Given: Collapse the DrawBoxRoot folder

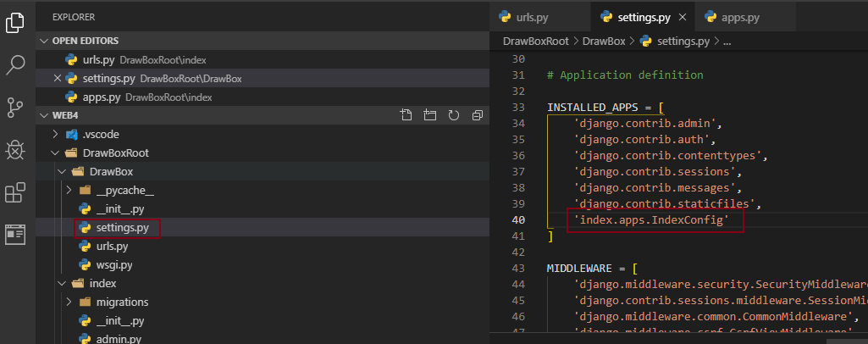Looking at the screenshot, I should (x=55, y=153).
